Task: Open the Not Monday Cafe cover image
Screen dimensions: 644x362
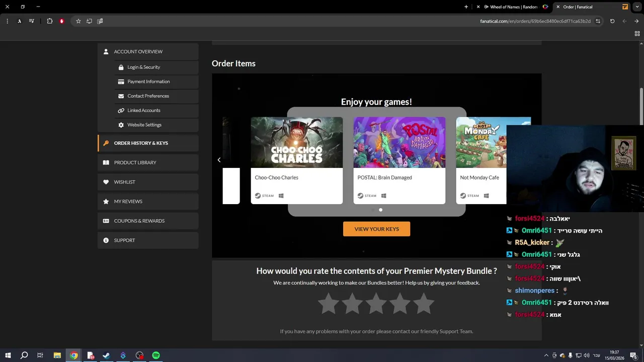Action: click(x=481, y=142)
